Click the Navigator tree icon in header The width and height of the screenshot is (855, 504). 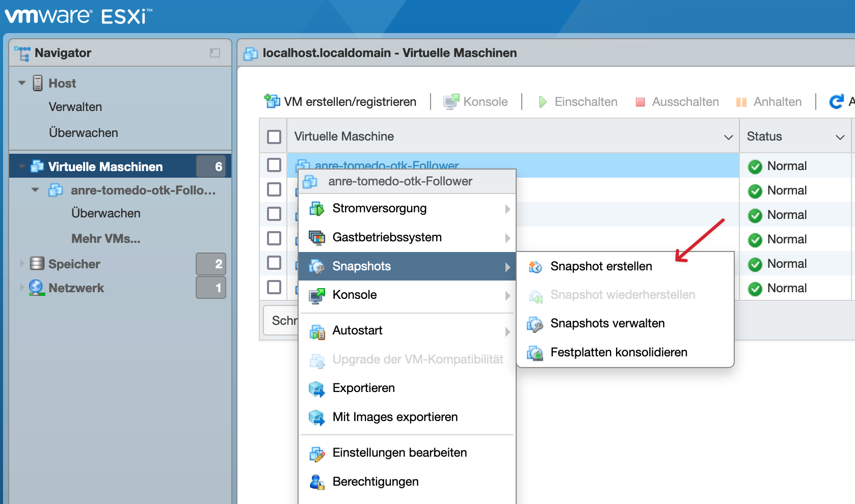click(22, 53)
